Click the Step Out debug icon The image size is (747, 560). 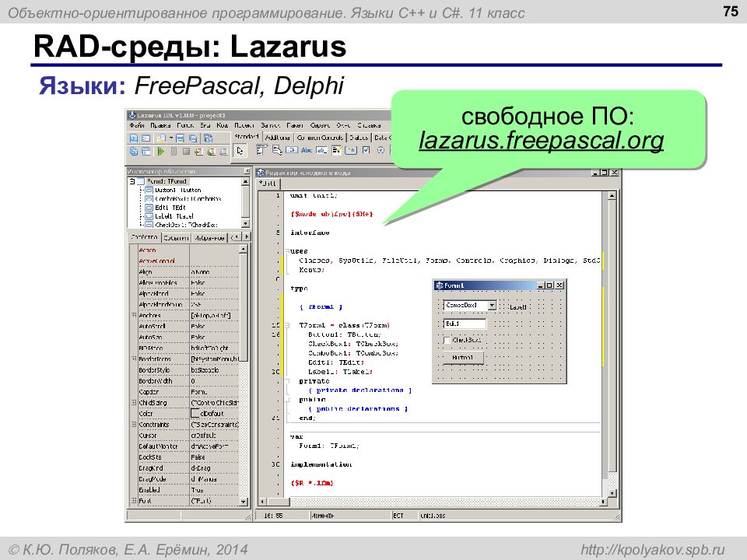[x=223, y=151]
